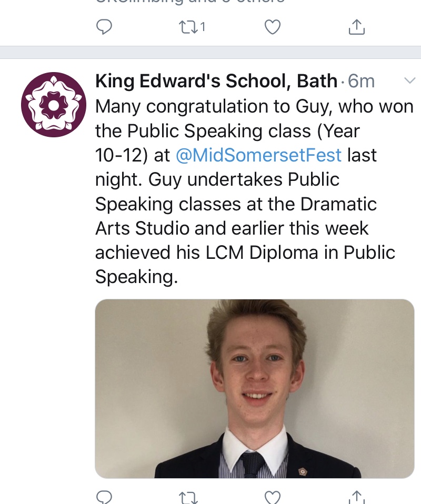View the photo of Guy full screen

coord(254,388)
